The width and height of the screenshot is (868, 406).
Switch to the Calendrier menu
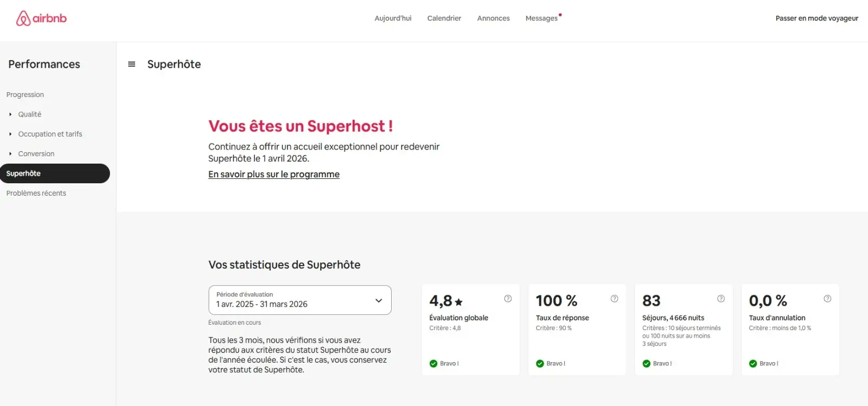(x=444, y=18)
